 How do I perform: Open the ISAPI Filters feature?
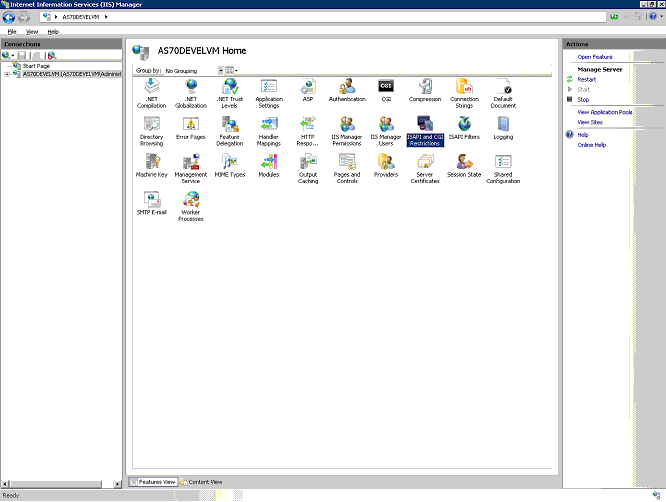(x=464, y=128)
